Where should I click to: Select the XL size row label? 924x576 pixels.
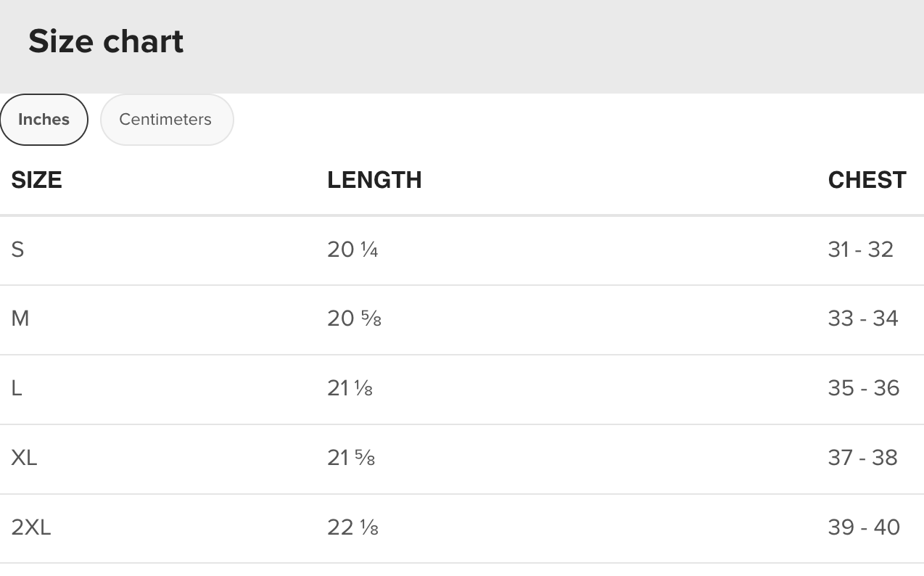(x=24, y=458)
